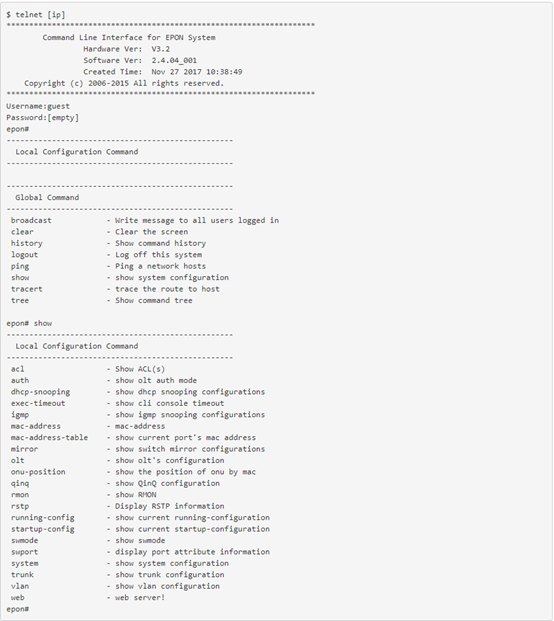Select the 'mac-address-table' entry
The height and width of the screenshot is (621, 554).
(49, 437)
